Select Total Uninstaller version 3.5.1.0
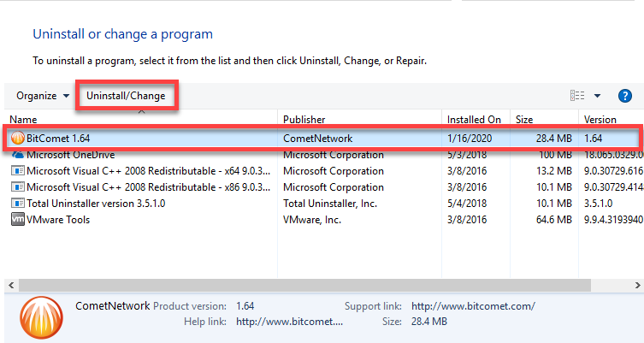Image resolution: width=644 pixels, height=343 pixels. (96, 204)
